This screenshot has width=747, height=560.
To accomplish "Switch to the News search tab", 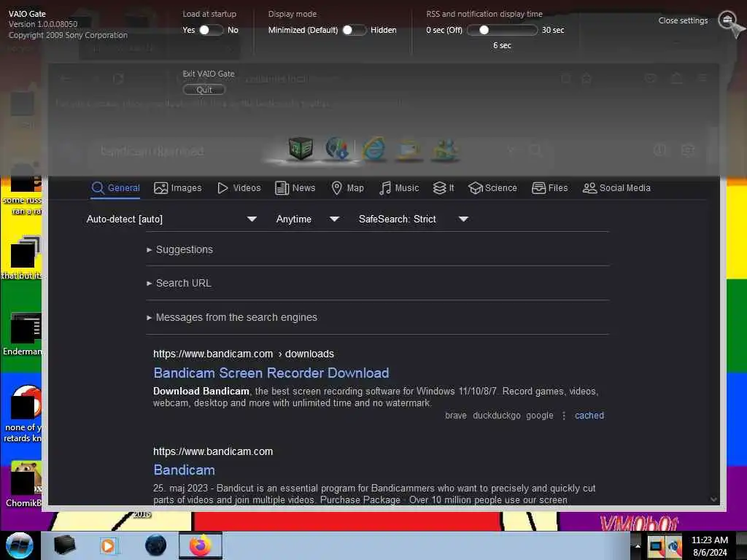I will point(295,188).
